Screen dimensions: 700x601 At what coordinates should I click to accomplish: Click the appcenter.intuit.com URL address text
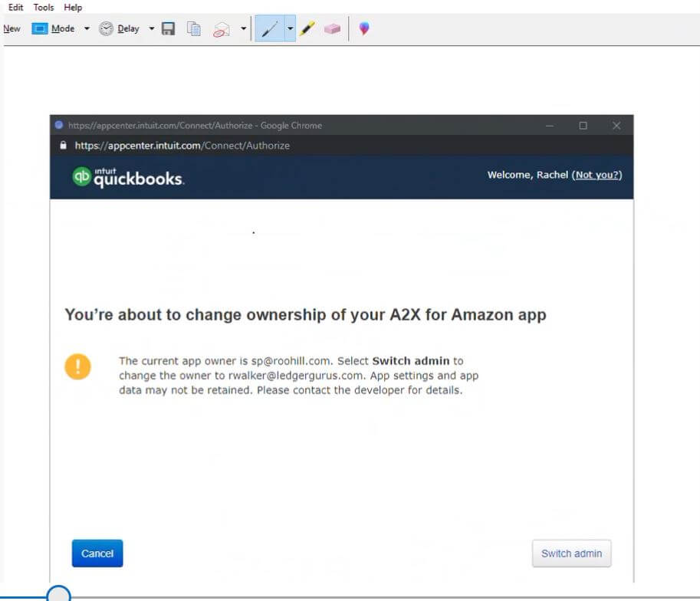pos(182,146)
